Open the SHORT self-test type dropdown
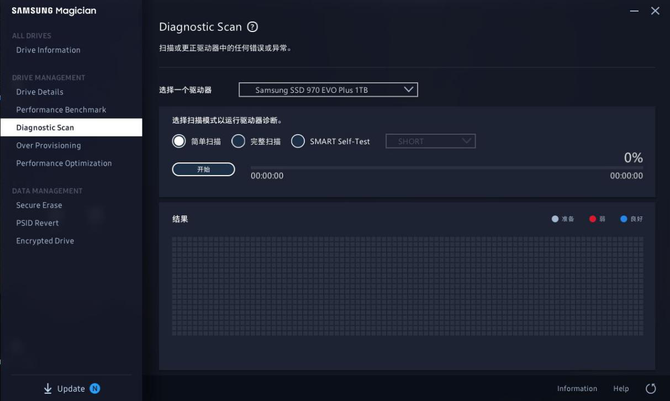The image size is (670, 401). tap(430, 141)
